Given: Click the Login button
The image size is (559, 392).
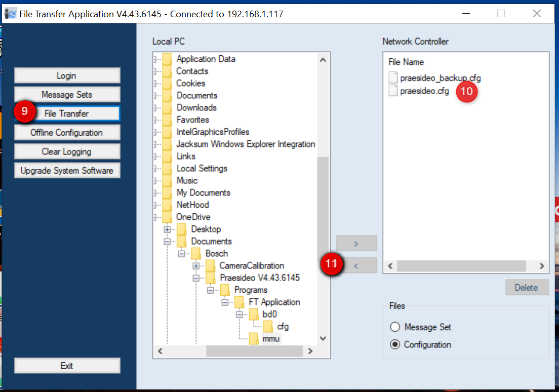Looking at the screenshot, I should (x=67, y=75).
